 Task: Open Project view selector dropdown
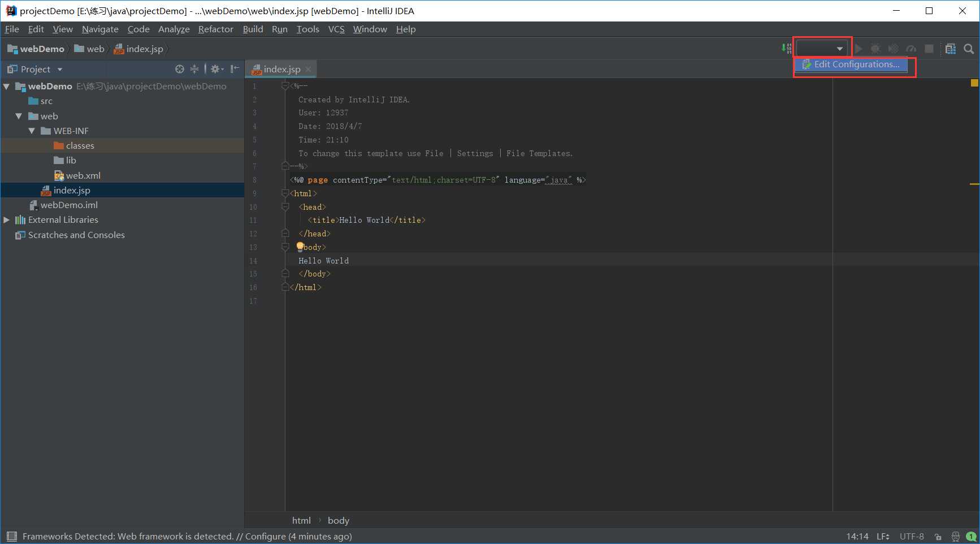coord(34,69)
